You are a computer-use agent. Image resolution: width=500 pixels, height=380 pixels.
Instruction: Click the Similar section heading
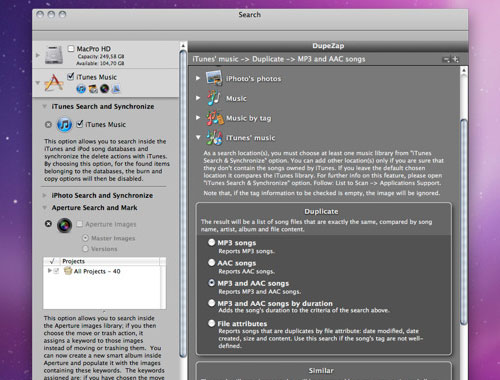[321, 370]
